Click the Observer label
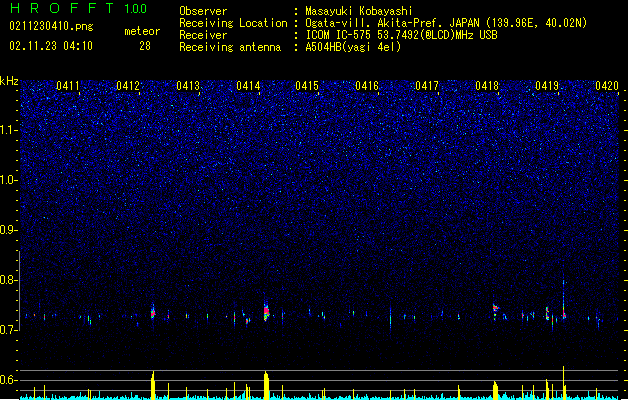 pyautogui.click(x=203, y=11)
